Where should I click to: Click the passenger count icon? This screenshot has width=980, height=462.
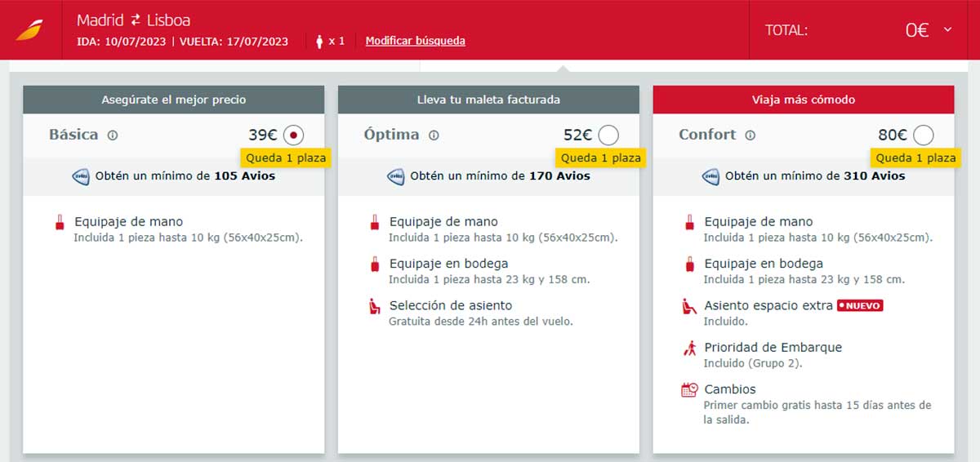click(x=319, y=41)
